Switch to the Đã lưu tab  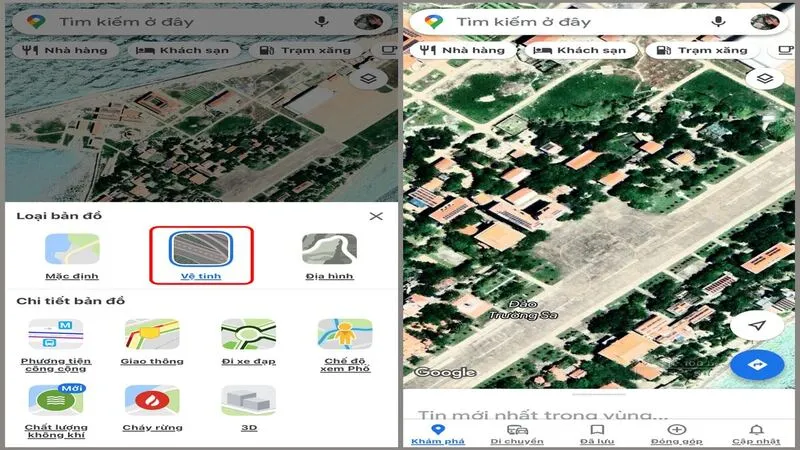(x=597, y=434)
